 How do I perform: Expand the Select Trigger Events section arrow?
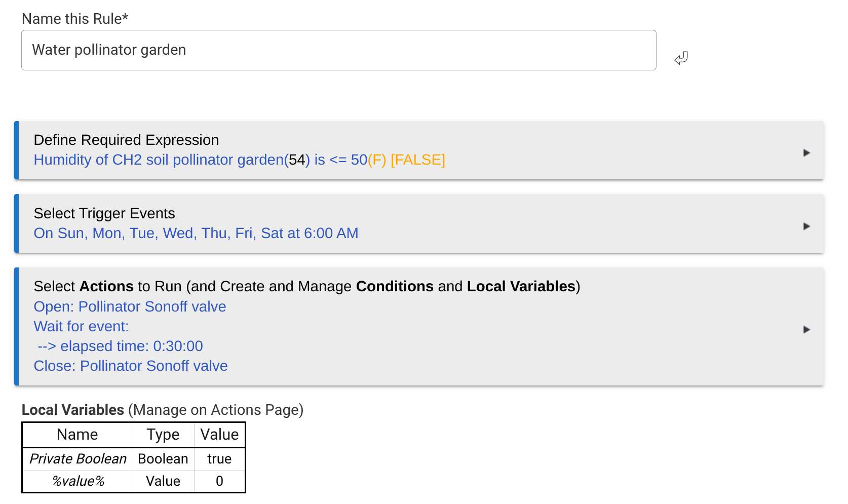coord(806,226)
